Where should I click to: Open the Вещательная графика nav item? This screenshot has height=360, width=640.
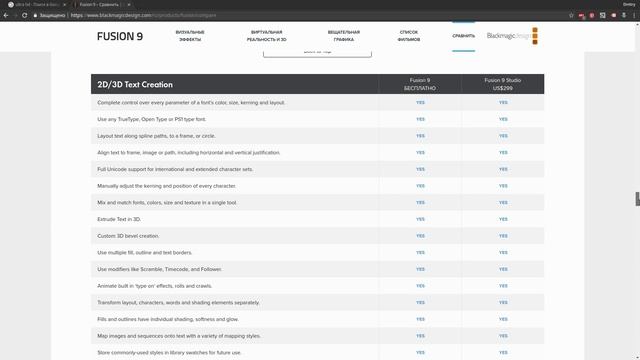point(344,36)
